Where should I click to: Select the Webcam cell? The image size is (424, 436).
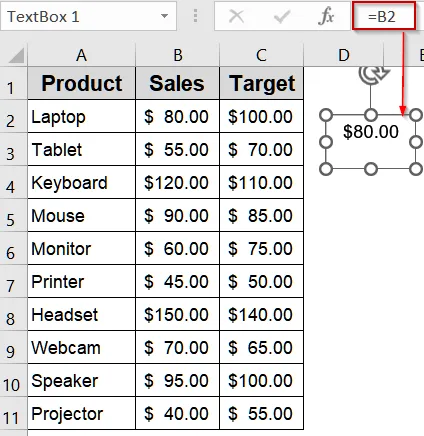pyautogui.click(x=82, y=347)
